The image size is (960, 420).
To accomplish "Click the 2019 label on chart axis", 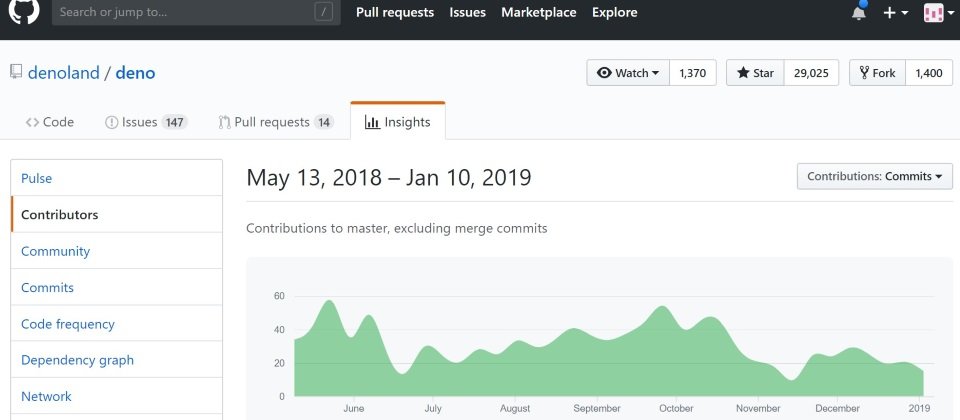I will tap(920, 408).
